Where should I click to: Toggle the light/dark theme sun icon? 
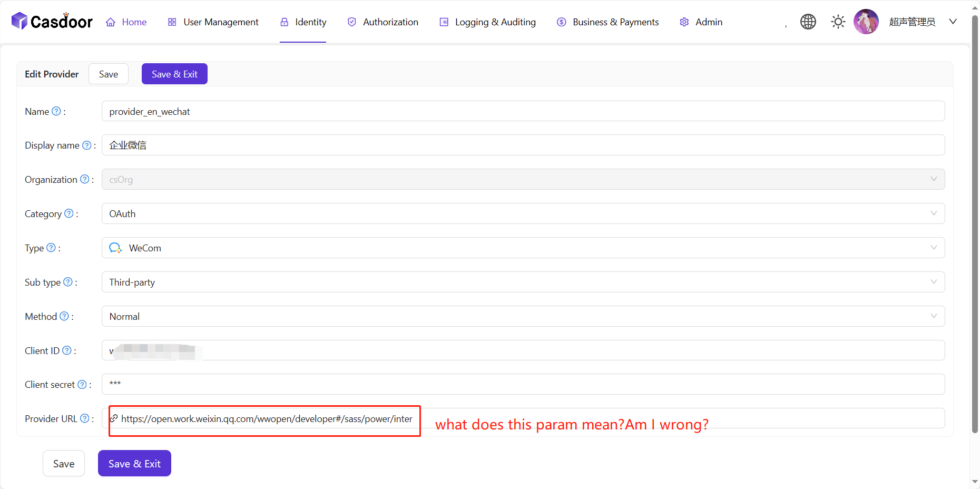[x=838, y=22]
